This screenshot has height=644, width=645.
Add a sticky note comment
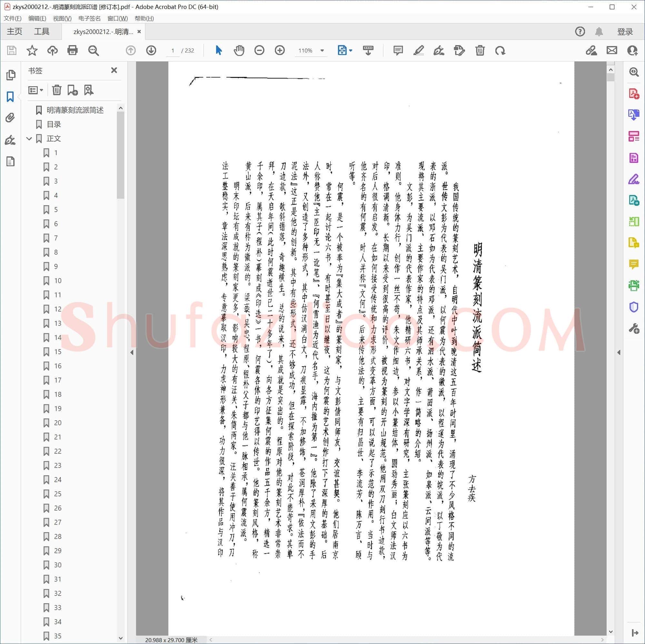point(398,50)
